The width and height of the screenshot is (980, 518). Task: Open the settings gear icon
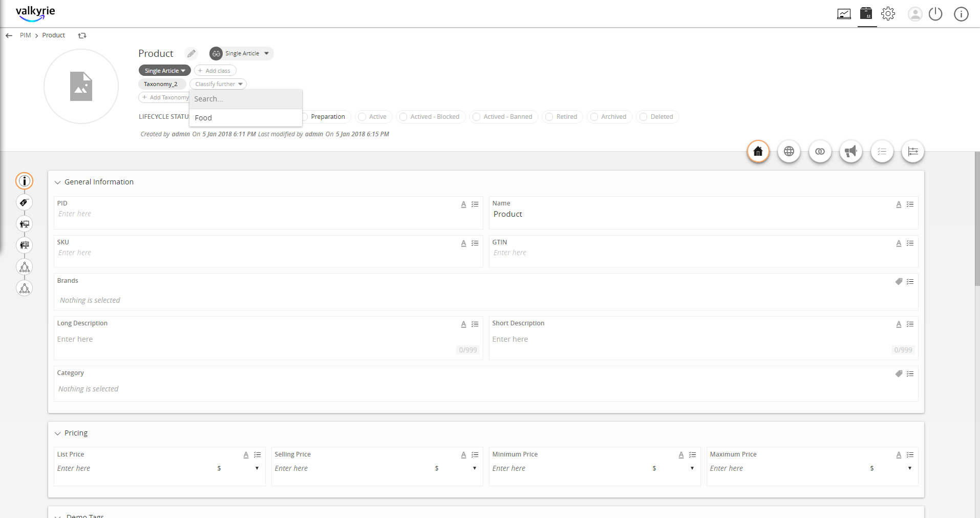[888, 14]
